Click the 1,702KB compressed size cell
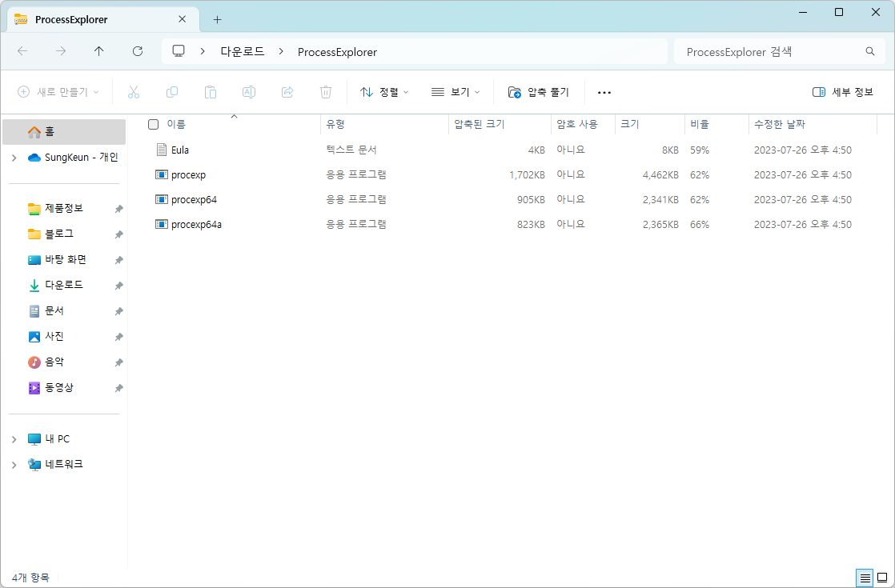 tap(527, 175)
